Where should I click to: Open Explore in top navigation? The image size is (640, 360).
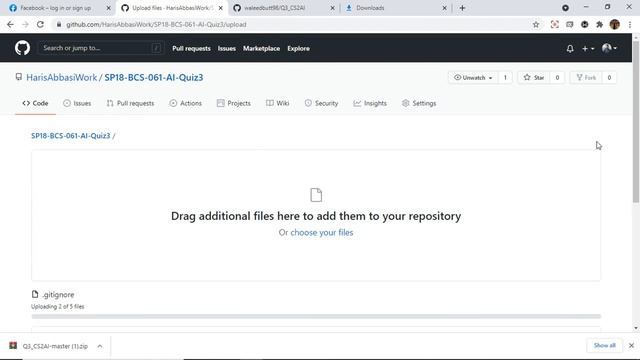pyautogui.click(x=298, y=49)
